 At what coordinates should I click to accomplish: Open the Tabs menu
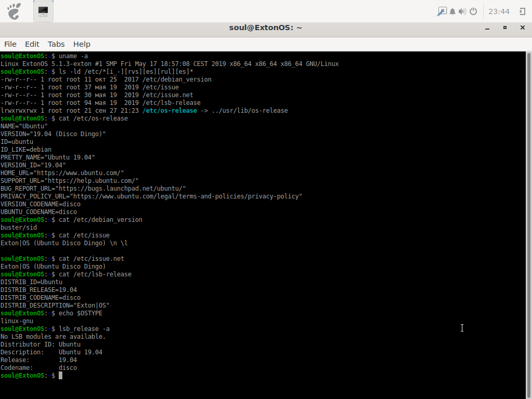[56, 44]
